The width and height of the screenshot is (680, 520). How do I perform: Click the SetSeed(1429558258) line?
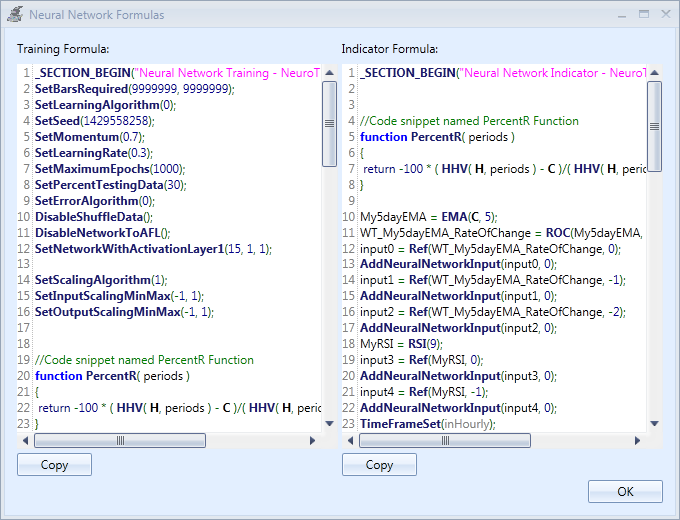95,121
